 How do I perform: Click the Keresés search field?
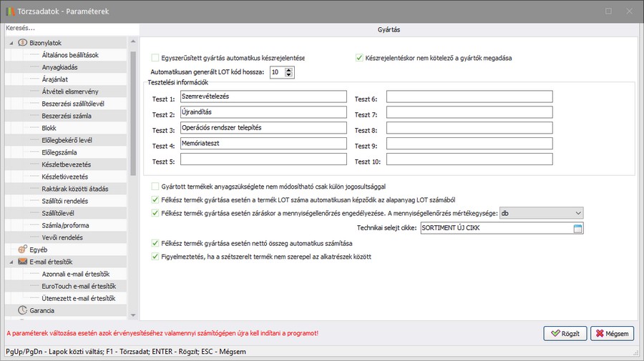tap(68, 28)
